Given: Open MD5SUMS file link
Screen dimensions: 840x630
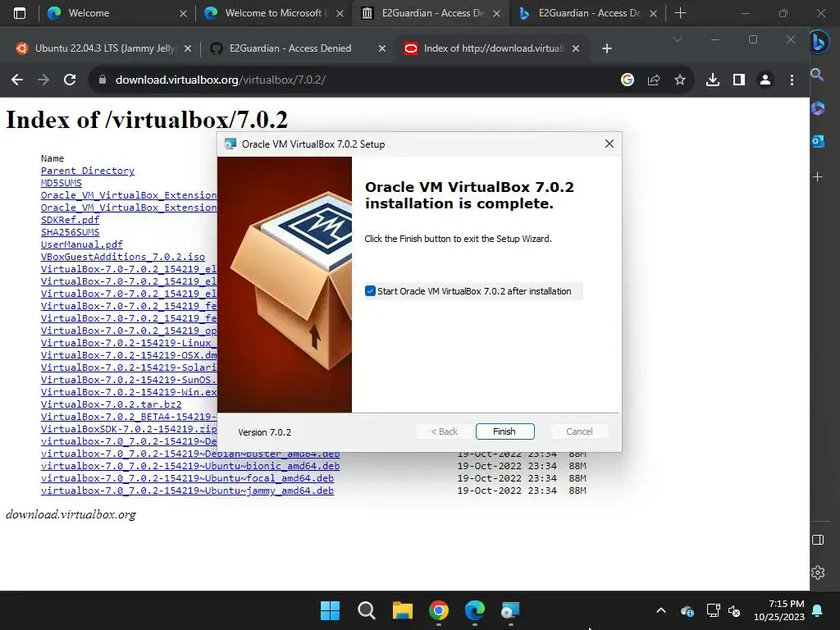Looking at the screenshot, I should (61, 183).
